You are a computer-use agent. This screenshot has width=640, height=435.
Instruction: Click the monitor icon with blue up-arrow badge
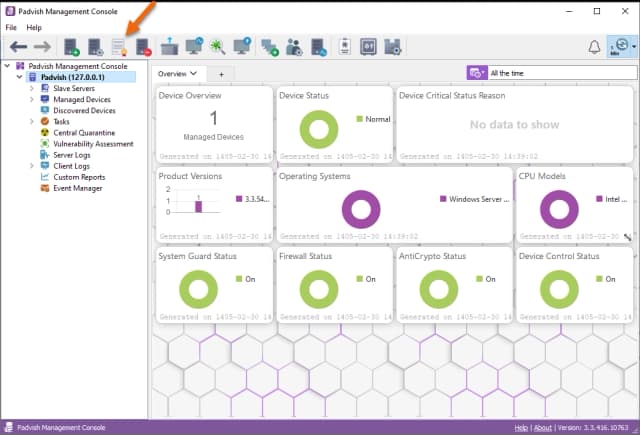coord(242,46)
